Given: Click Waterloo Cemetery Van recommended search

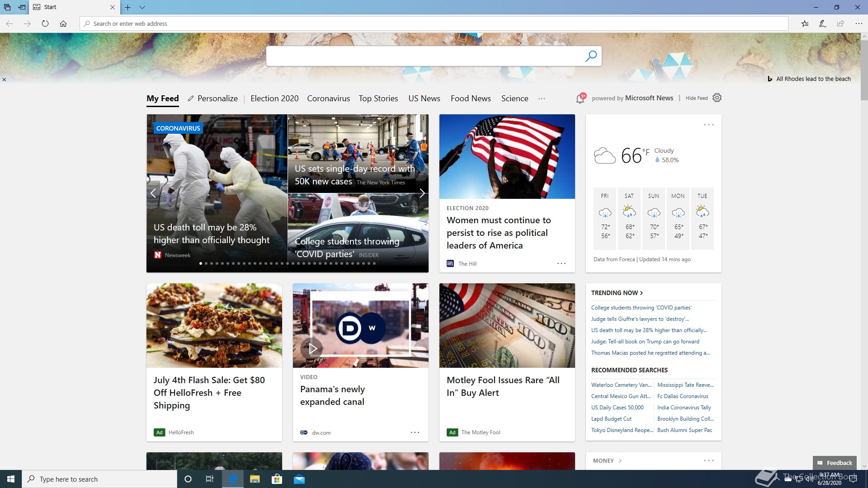Looking at the screenshot, I should click(x=622, y=385).
